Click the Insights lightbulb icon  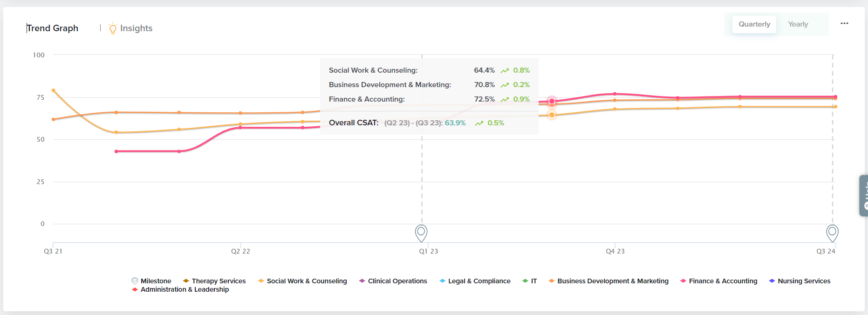click(112, 28)
